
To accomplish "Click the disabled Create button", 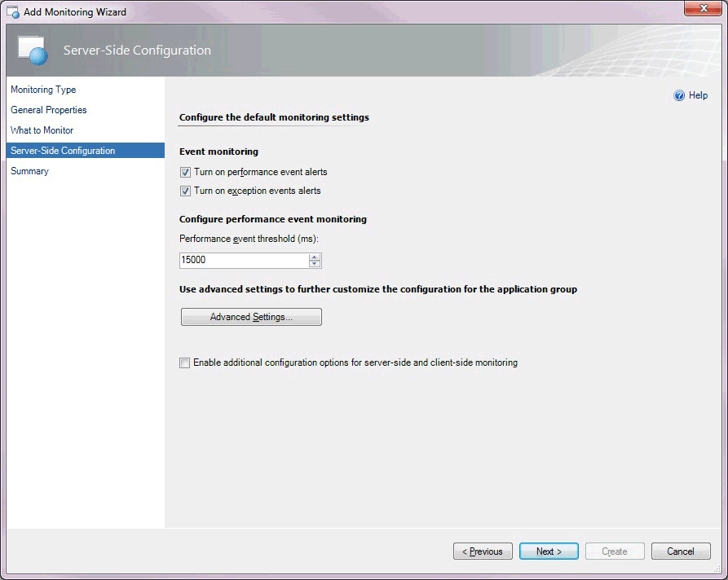I will (615, 551).
